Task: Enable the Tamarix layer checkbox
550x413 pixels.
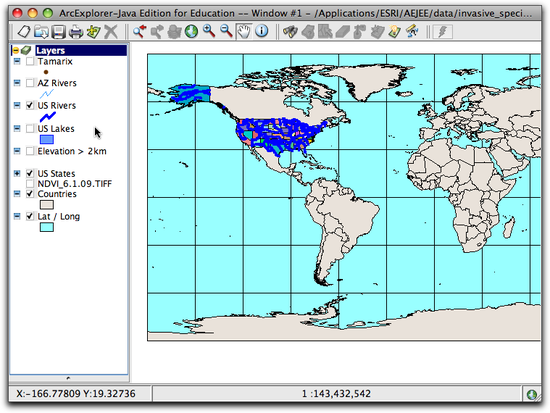Action: click(x=30, y=61)
